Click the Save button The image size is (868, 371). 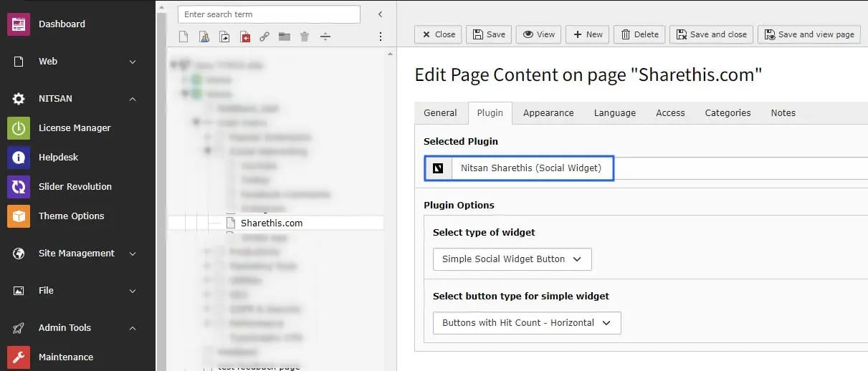coord(489,34)
